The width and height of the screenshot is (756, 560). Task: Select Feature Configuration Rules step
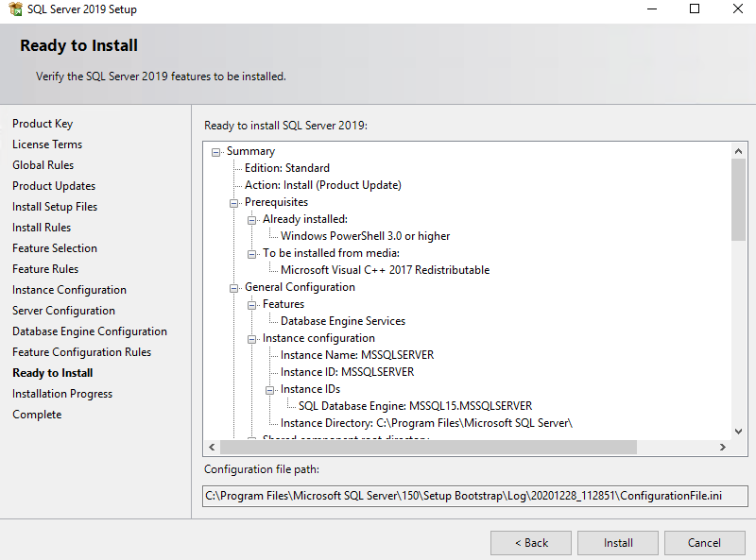point(82,352)
